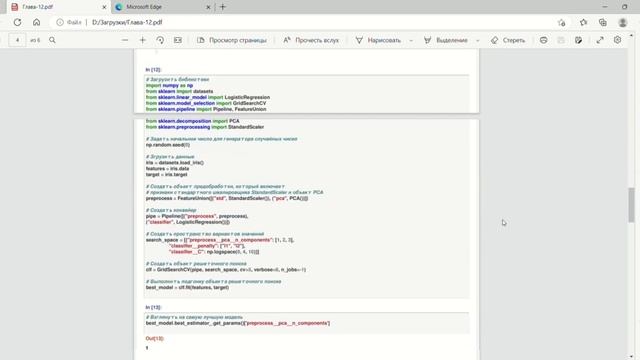Enter full screen PDF view
The height and width of the screenshot is (360, 640).
click(x=600, y=40)
